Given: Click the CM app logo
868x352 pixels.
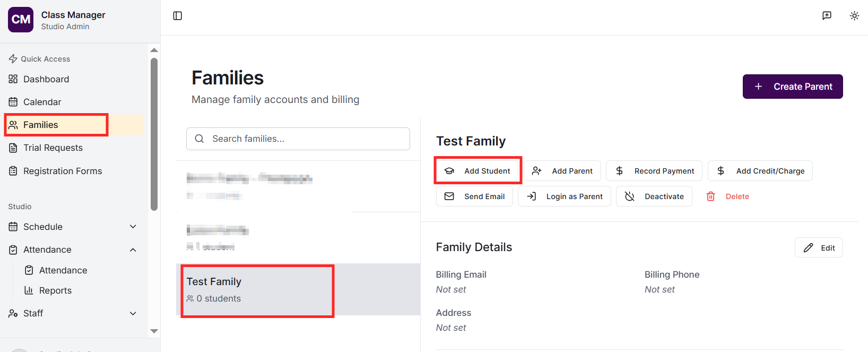Looking at the screenshot, I should click(21, 20).
